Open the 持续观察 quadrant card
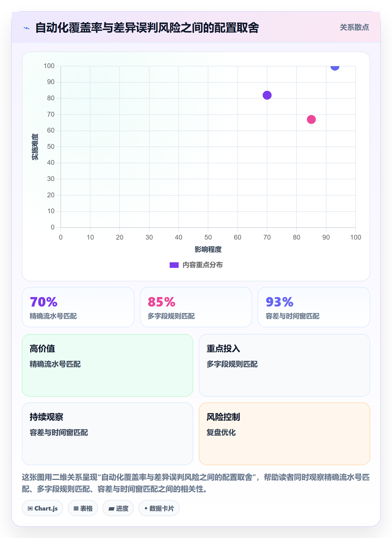 [108, 434]
